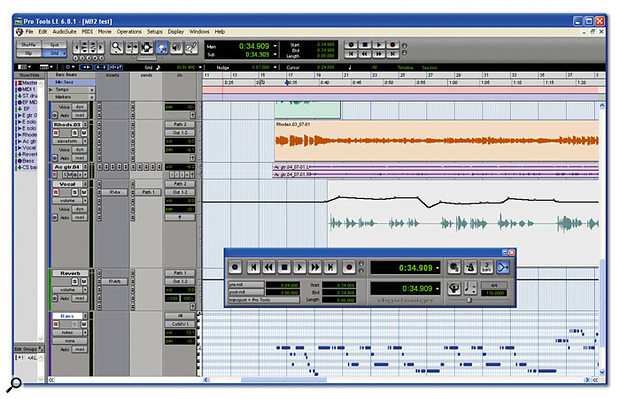
Task: Select the Trimmer tool in toolbar
Action: coord(131,47)
